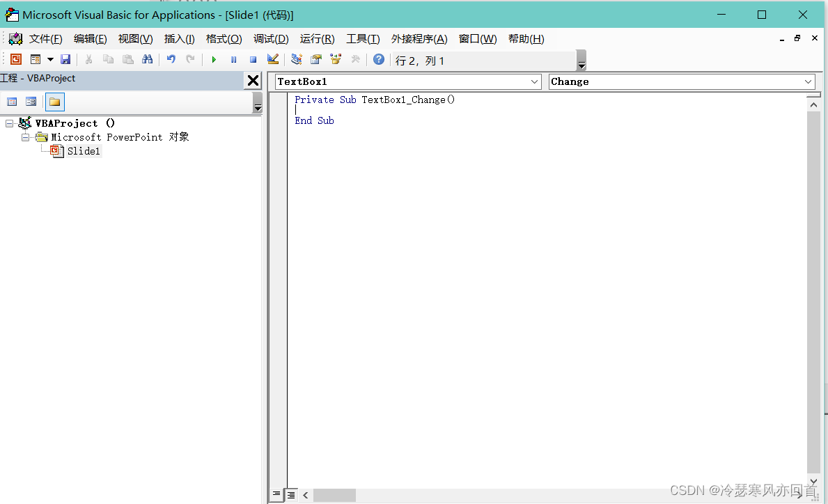Open the 运行(R) menu
828x504 pixels.
tap(317, 39)
